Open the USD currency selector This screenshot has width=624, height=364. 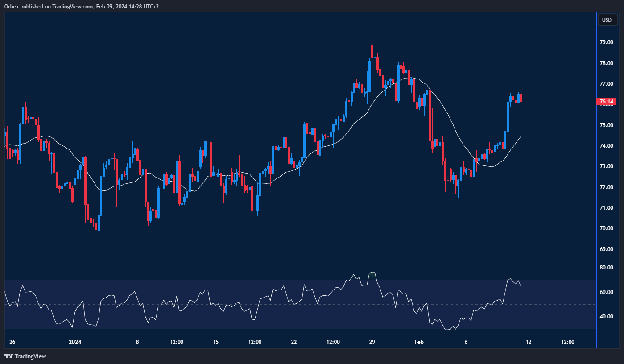pos(607,20)
